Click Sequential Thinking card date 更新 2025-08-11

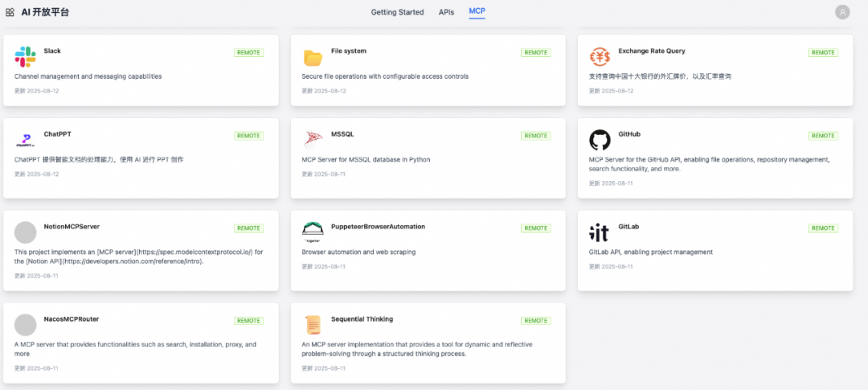click(324, 367)
